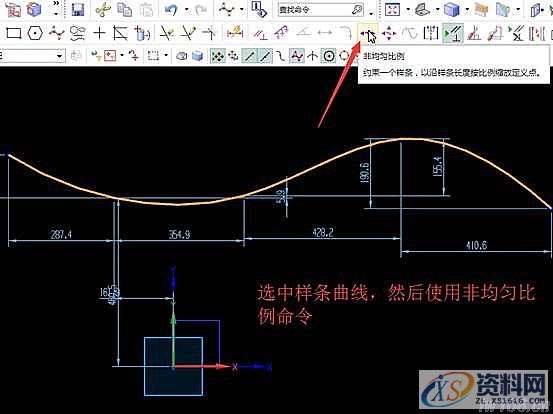
Task: Click the grayed Redo arrow icon
Action: 201,10
